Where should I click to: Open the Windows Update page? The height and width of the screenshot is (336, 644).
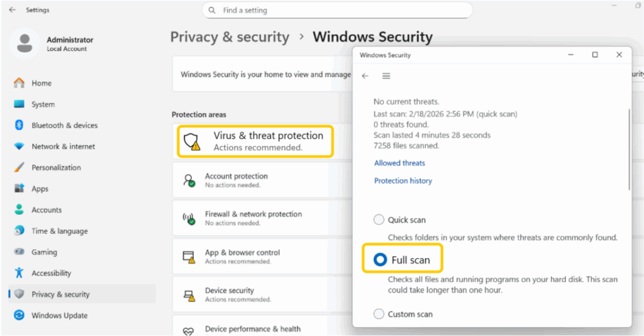click(x=82, y=315)
